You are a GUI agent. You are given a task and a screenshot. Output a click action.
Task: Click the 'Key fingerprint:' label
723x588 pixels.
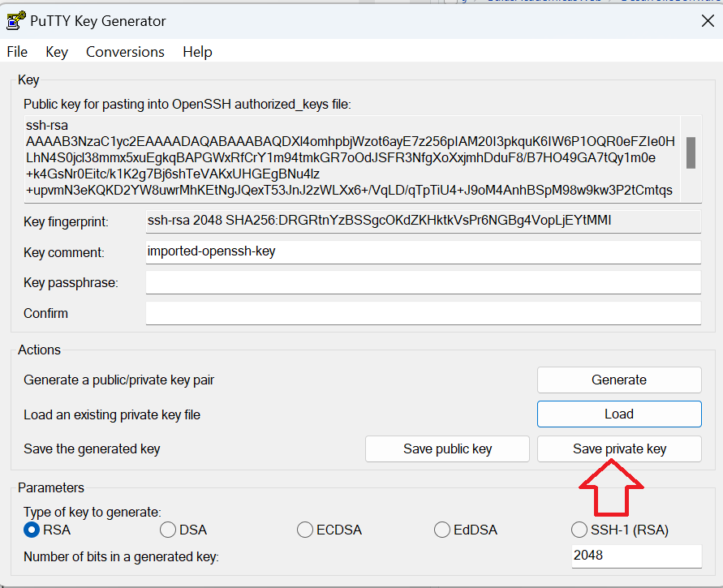tap(66, 221)
